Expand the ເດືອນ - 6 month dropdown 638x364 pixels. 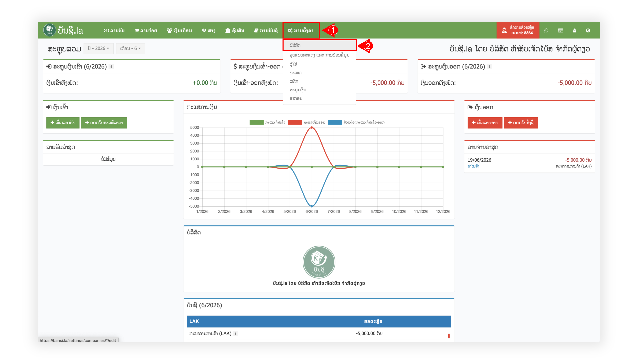point(130,48)
